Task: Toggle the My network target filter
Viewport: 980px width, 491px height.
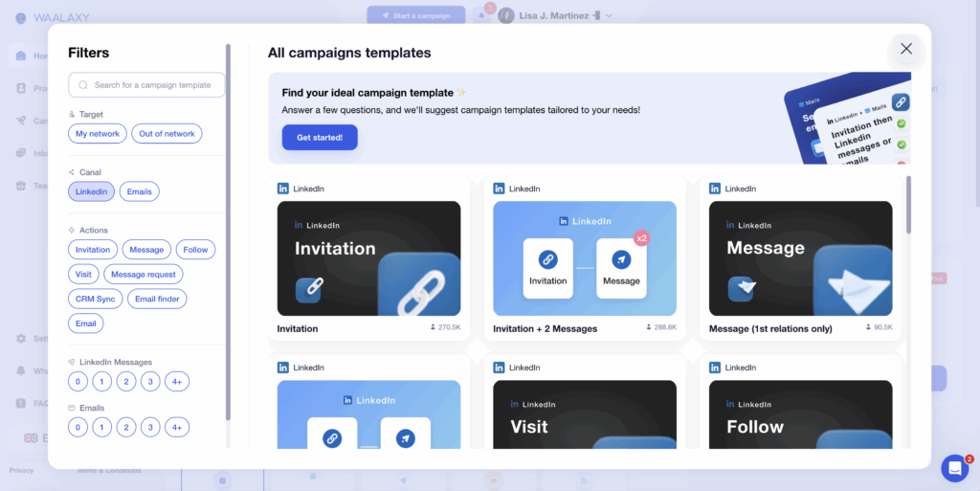Action: pyautogui.click(x=98, y=134)
